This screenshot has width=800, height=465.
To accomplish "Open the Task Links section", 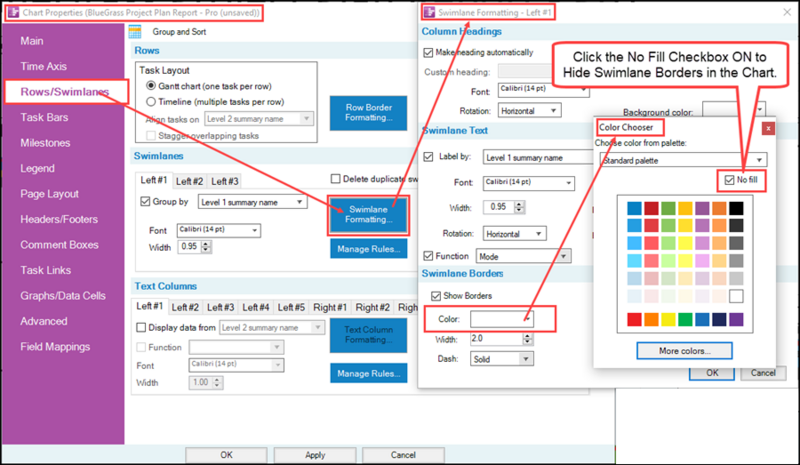I will tap(45, 271).
